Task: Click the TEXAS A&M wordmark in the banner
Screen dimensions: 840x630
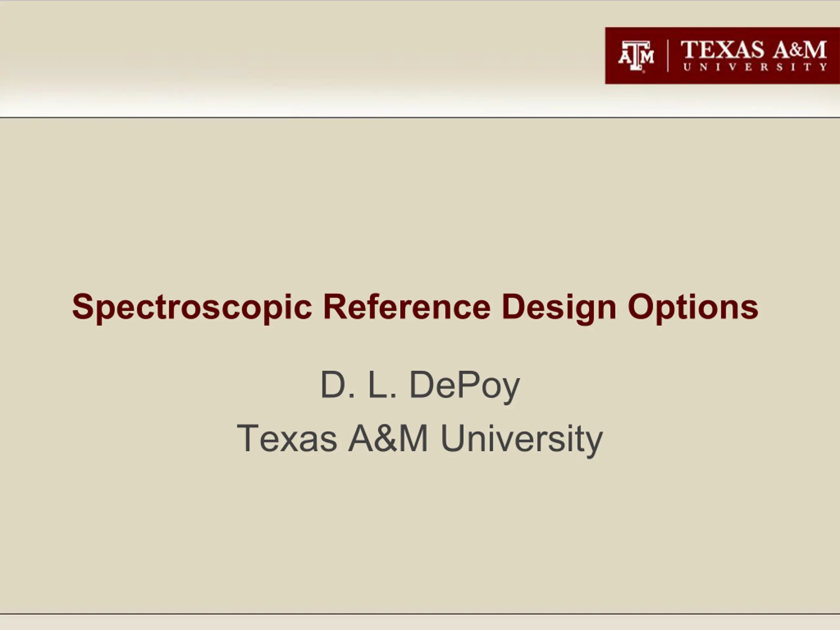Action: tap(754, 49)
